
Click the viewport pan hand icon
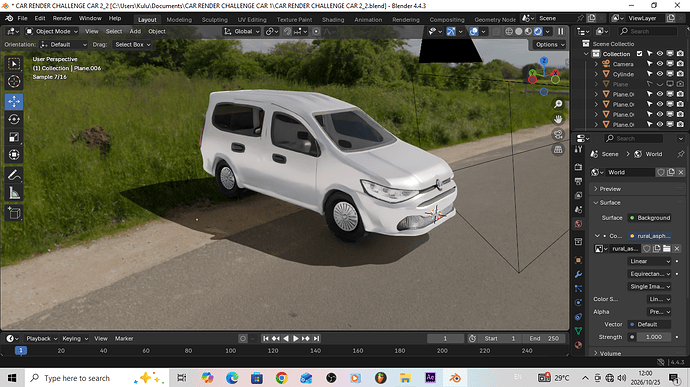[x=558, y=119]
